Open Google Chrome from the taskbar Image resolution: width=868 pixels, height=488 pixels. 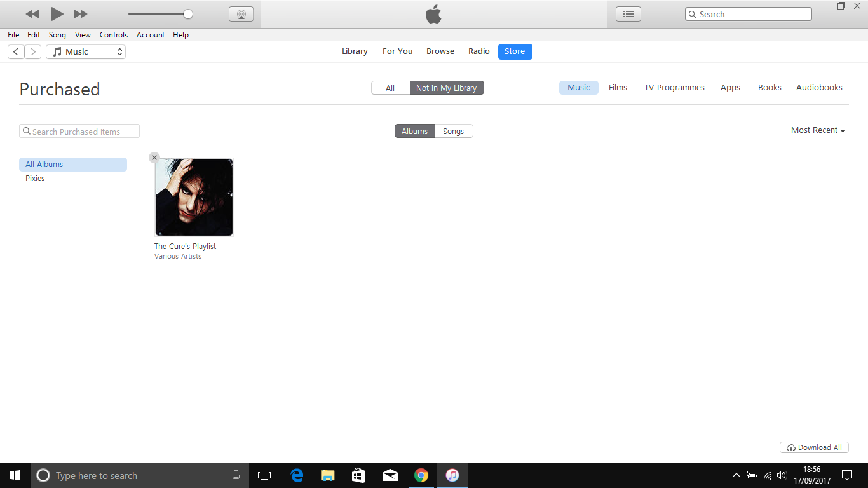pyautogui.click(x=421, y=475)
